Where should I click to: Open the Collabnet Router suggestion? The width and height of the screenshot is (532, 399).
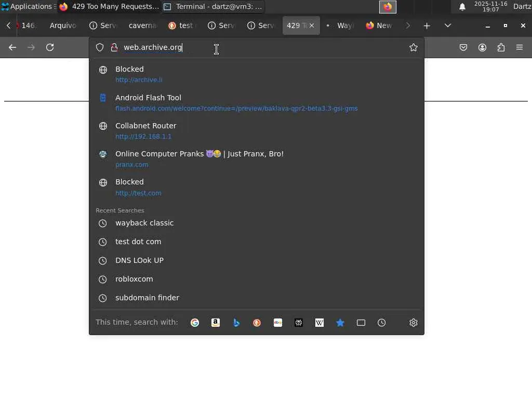point(257,131)
